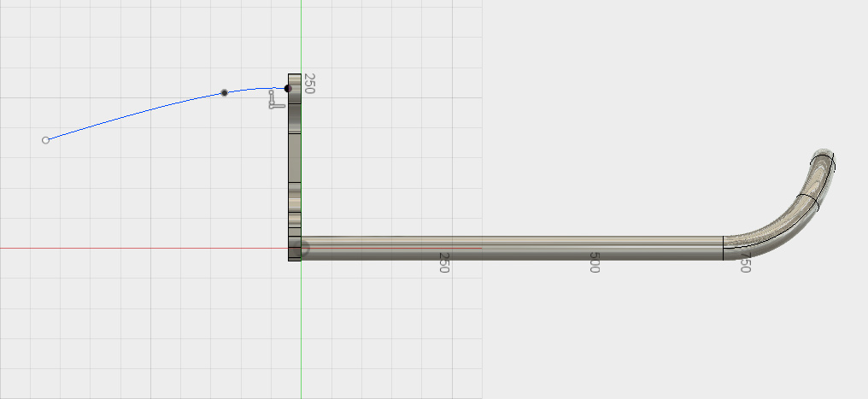
Task: Click the open white endpoint of the spline
Action: 46,140
